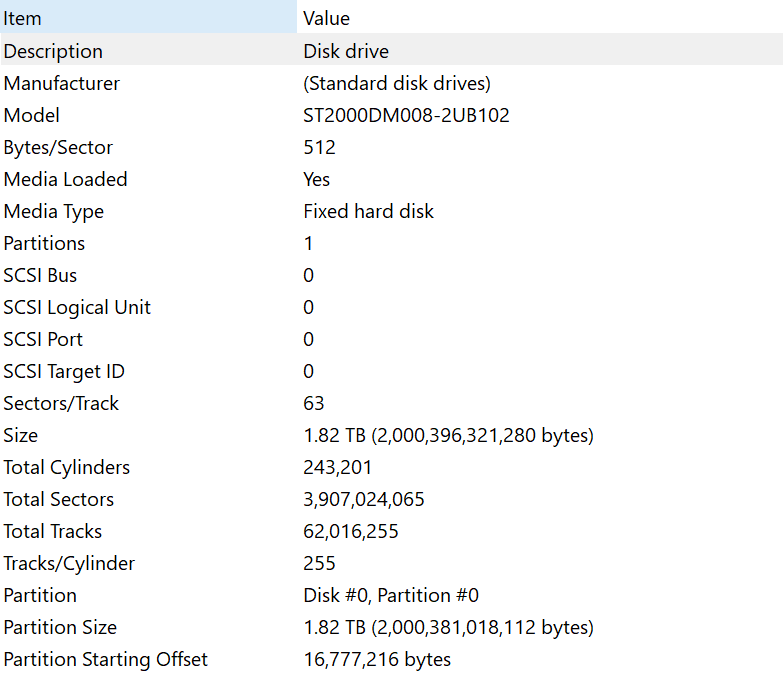
Task: Select the SCSI Bus row
Action: pos(41,275)
